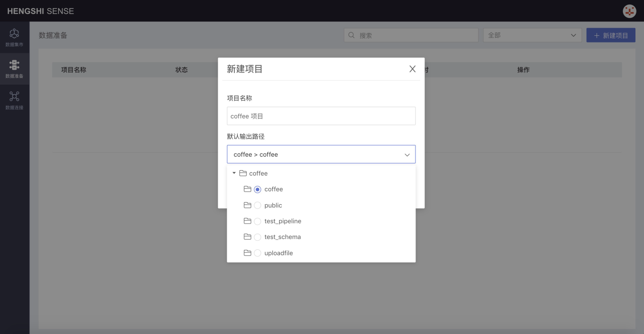The height and width of the screenshot is (334, 644).
Task: Open the 数据准备 sidebar icon
Action: click(x=14, y=69)
